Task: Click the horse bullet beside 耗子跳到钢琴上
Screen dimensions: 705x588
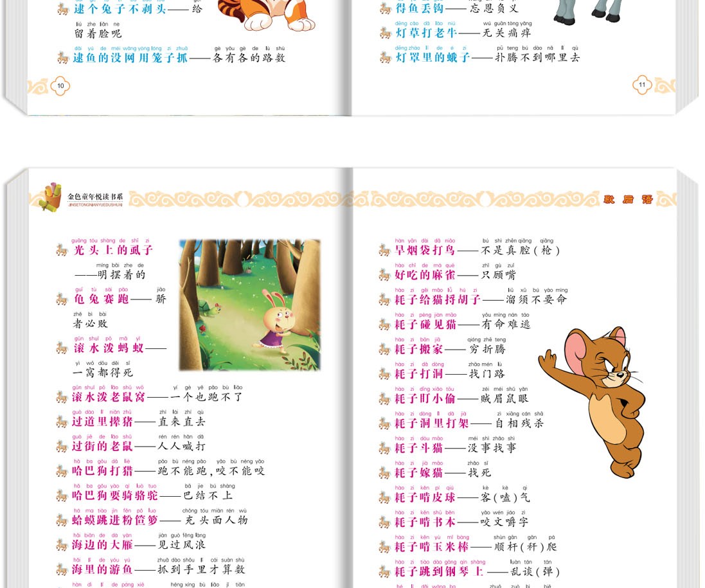Action: point(384,571)
